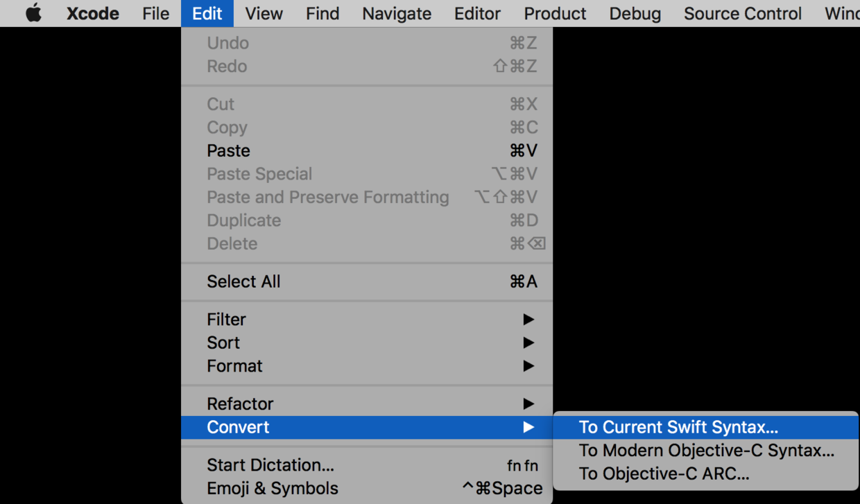Click Start Dictation menu item
860x504 pixels.
tap(270, 465)
